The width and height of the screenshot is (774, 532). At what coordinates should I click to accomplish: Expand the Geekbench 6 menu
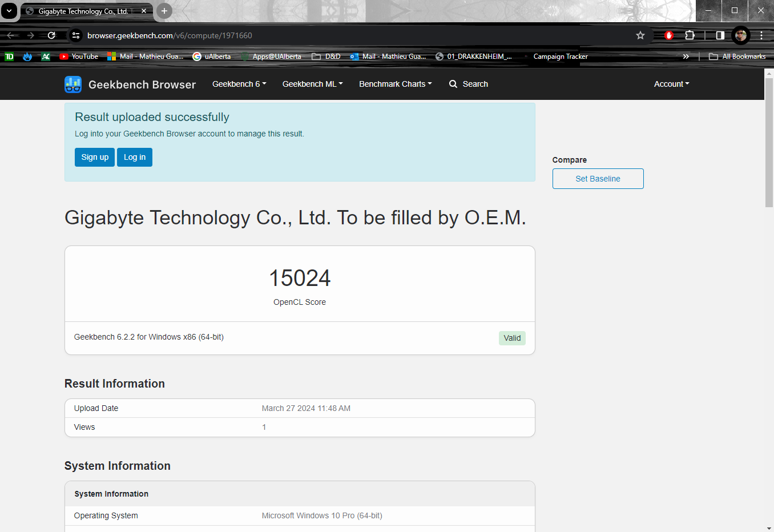pos(239,84)
